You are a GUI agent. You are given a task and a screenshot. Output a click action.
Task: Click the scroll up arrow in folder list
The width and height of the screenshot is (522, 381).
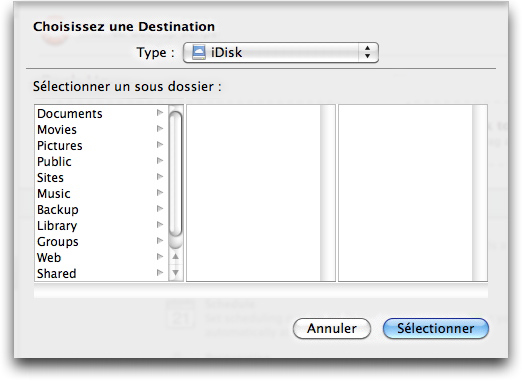175,257
